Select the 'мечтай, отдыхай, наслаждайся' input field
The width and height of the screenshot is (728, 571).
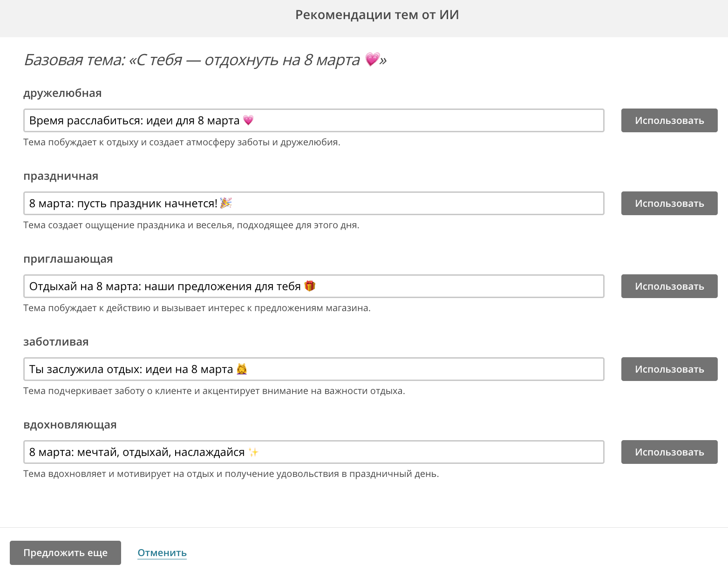[314, 452]
